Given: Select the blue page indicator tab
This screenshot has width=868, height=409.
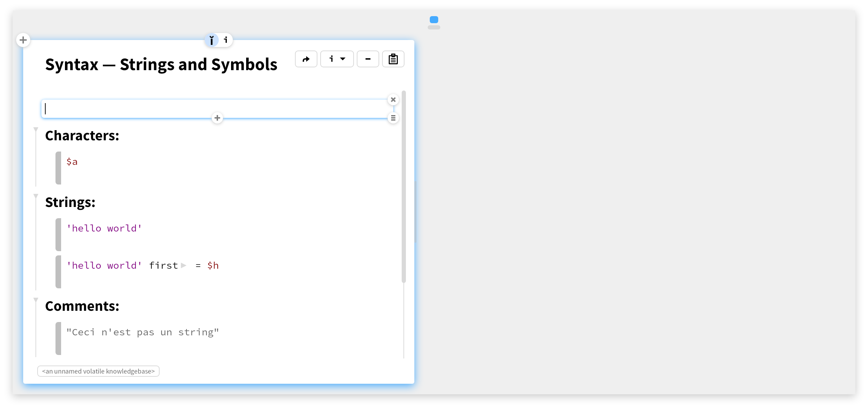Looking at the screenshot, I should pyautogui.click(x=434, y=20).
